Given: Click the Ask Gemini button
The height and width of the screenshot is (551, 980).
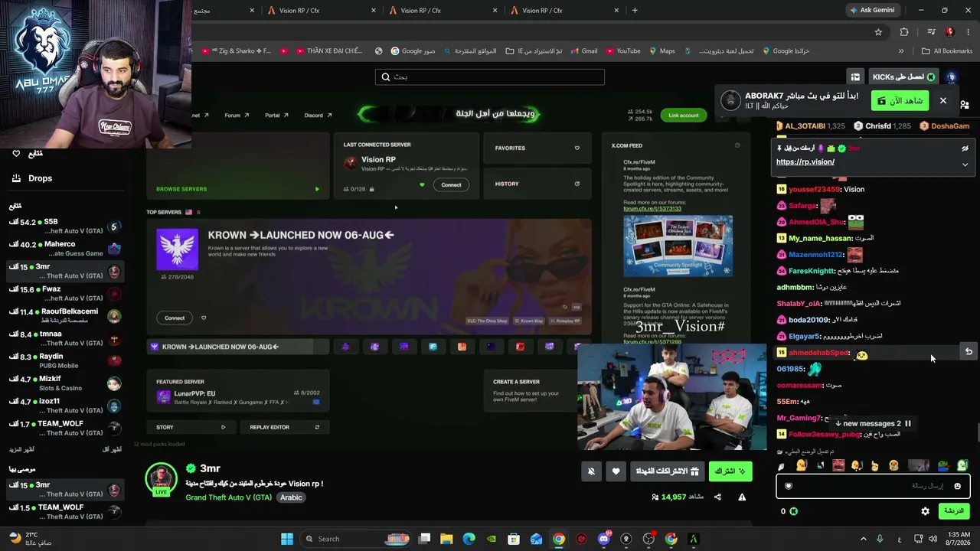Looking at the screenshot, I should tap(871, 10).
